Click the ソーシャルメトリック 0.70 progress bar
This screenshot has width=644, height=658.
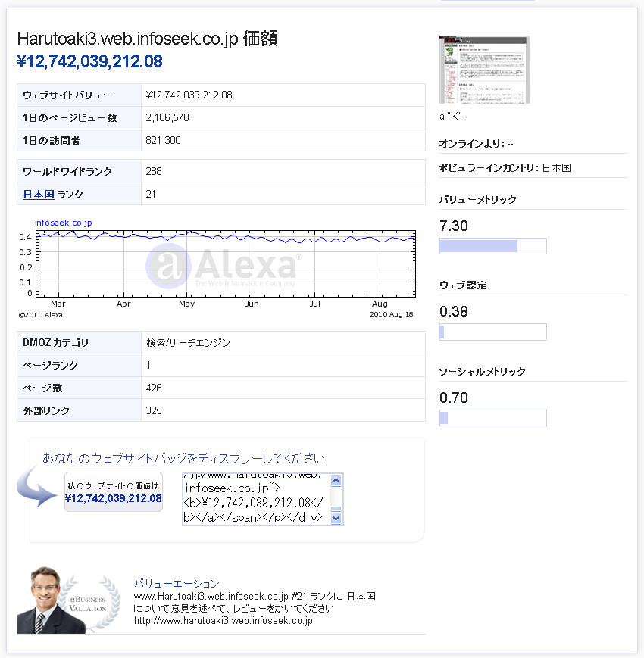click(x=493, y=418)
